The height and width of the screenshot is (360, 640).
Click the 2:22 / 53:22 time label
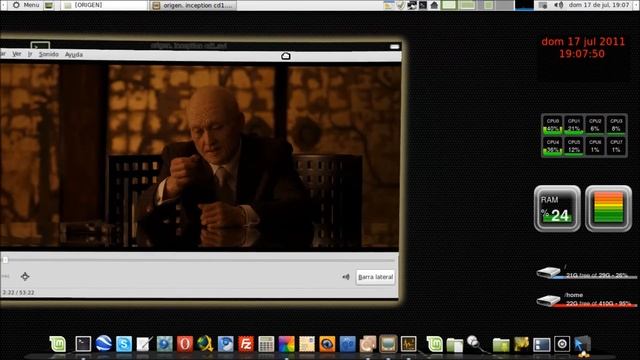point(18,293)
